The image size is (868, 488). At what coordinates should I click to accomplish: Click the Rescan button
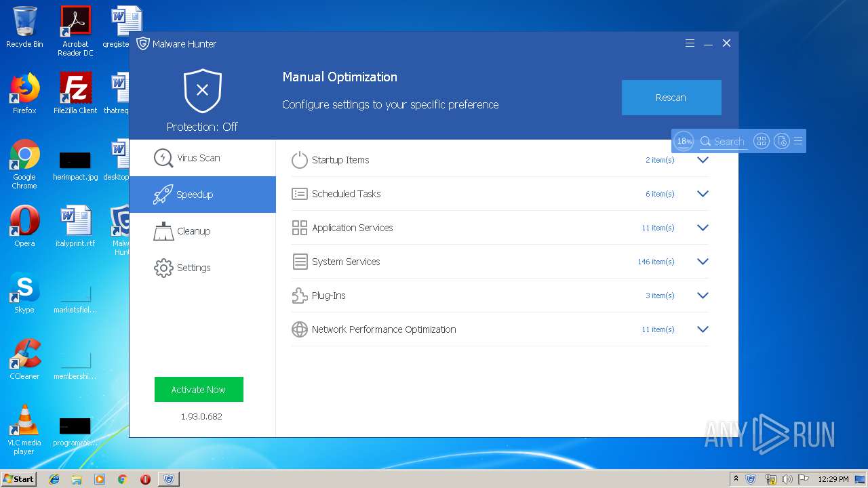click(671, 98)
